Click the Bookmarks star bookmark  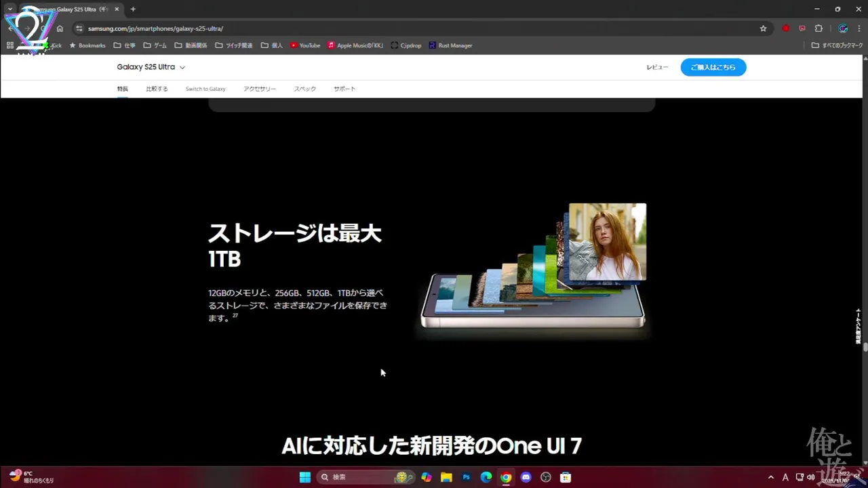tap(87, 45)
